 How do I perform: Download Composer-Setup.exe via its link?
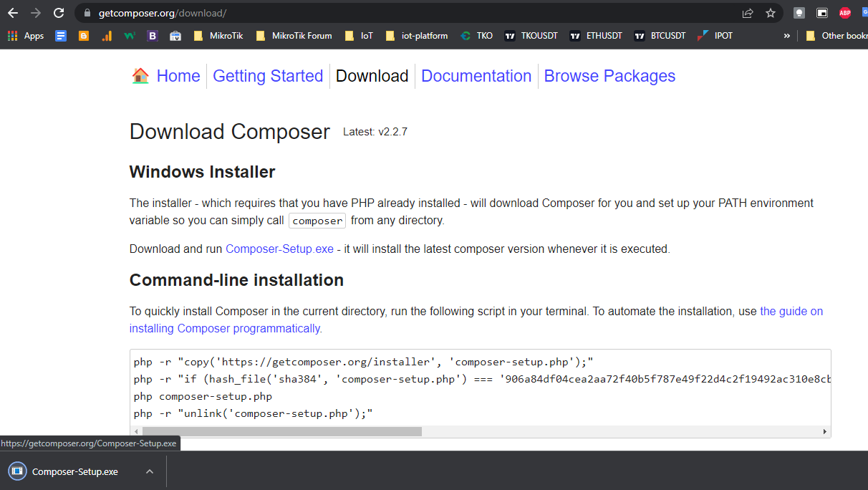pos(279,249)
